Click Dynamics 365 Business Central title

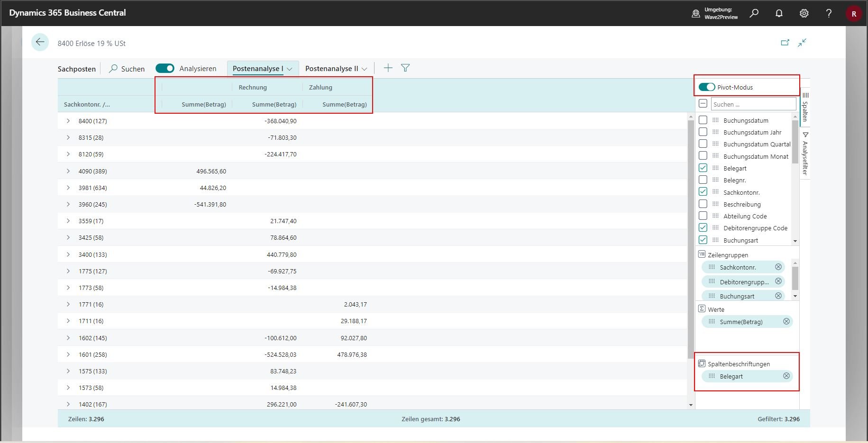click(67, 13)
